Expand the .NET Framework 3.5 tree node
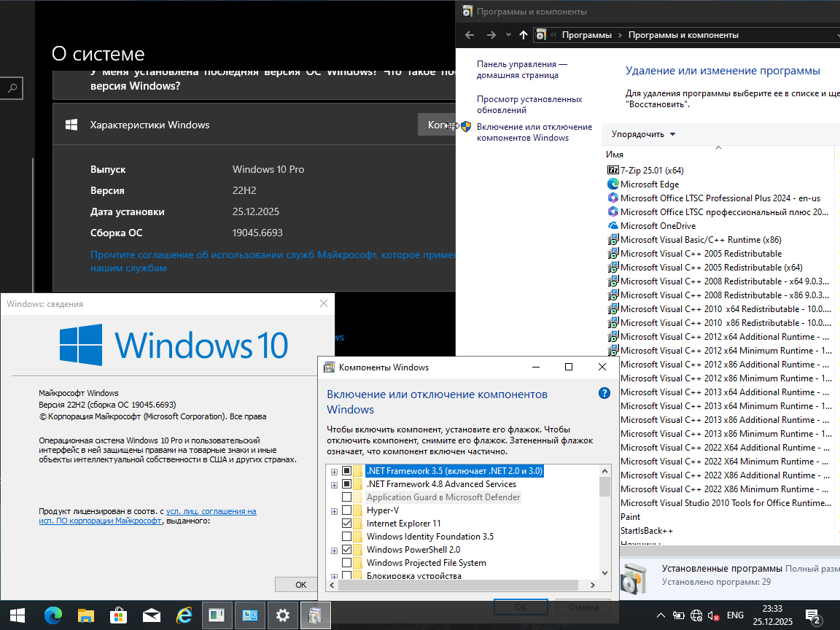The width and height of the screenshot is (840, 630). (335, 470)
